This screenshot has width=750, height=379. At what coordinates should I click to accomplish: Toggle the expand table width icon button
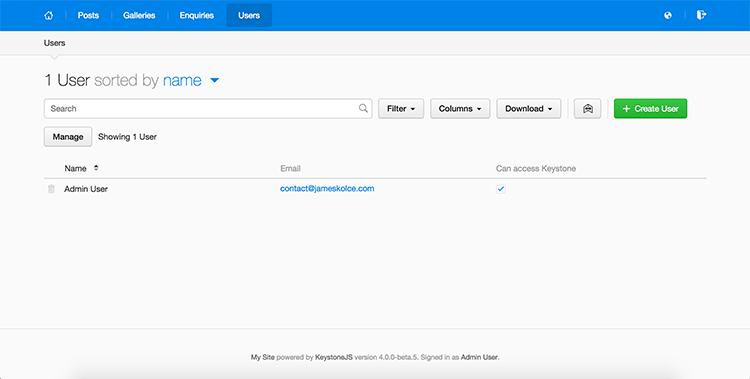587,109
